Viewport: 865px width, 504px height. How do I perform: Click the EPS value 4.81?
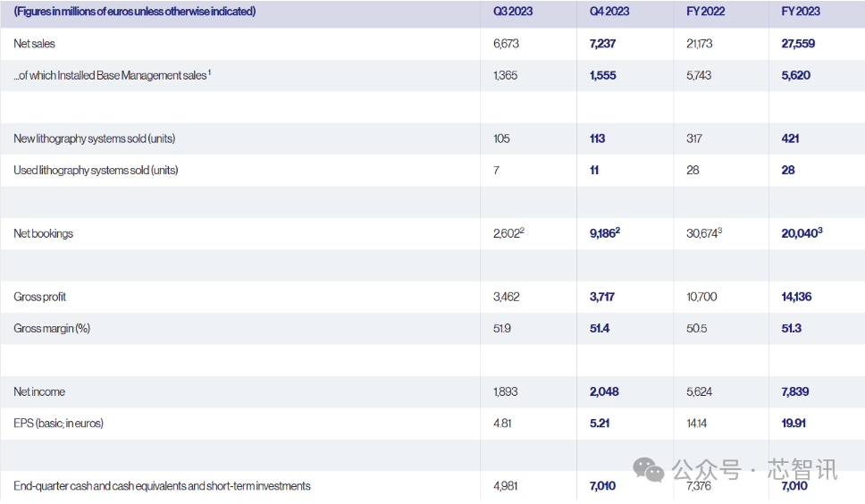(502, 424)
